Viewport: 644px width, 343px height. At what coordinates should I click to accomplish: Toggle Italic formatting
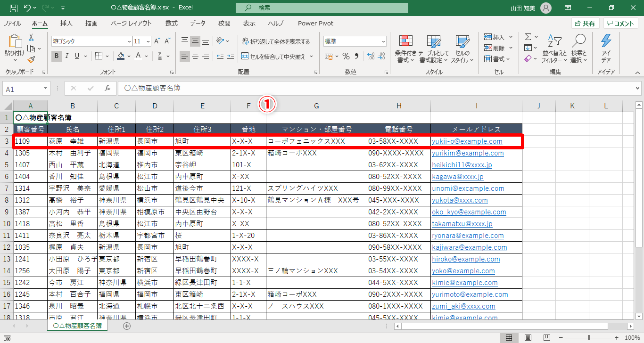point(67,56)
